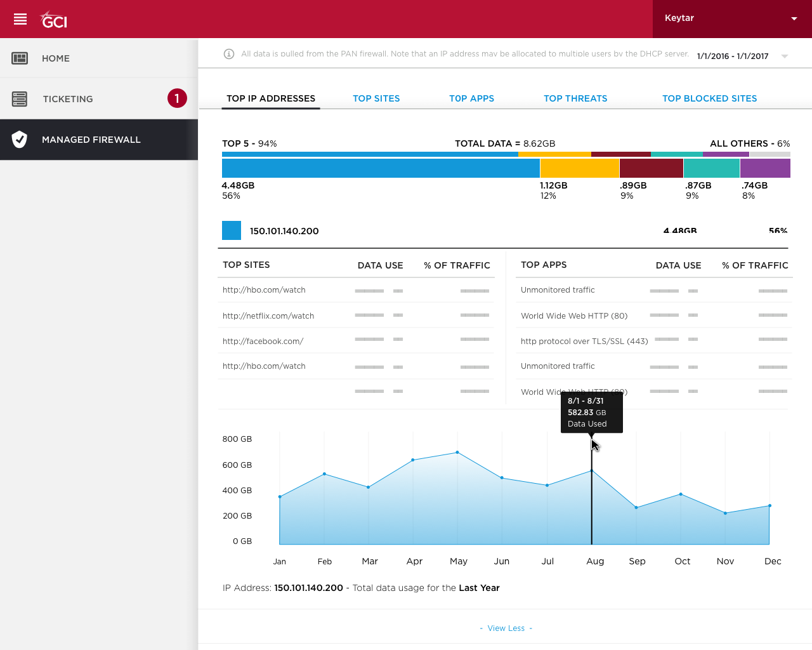Screen dimensions: 812x650
Task: Click the facebook.com link in Top Sites
Action: point(263,341)
